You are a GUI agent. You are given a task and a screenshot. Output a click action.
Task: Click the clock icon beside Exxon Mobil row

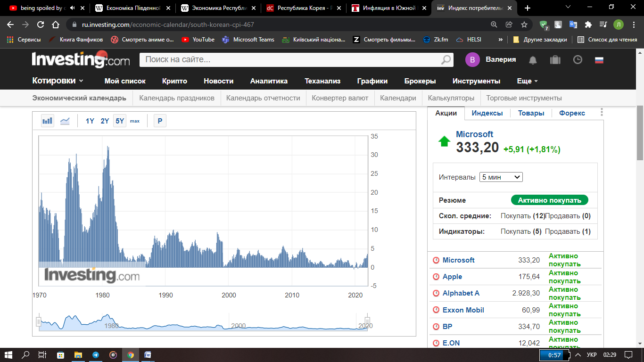(436, 310)
